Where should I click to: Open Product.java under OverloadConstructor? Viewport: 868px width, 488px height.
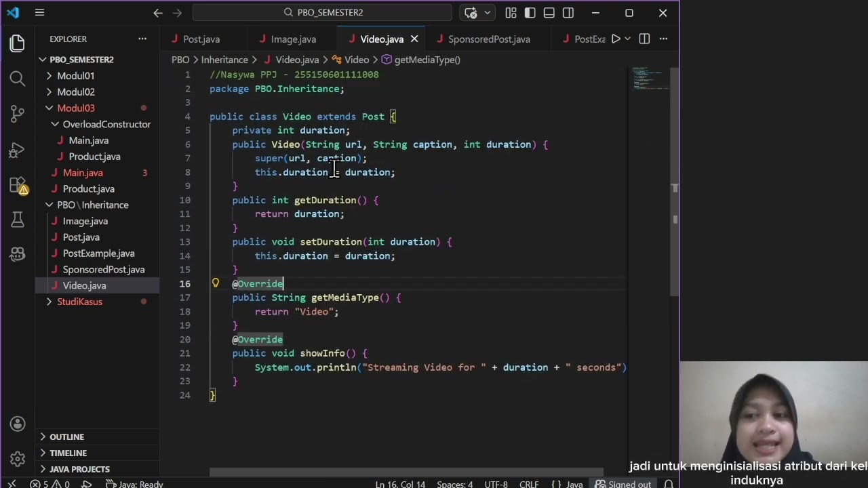(x=94, y=157)
